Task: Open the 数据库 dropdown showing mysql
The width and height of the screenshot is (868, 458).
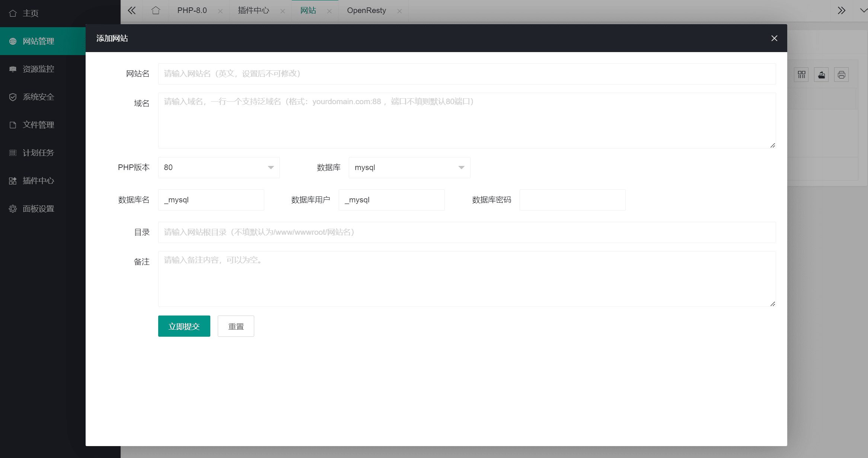Action: click(409, 167)
